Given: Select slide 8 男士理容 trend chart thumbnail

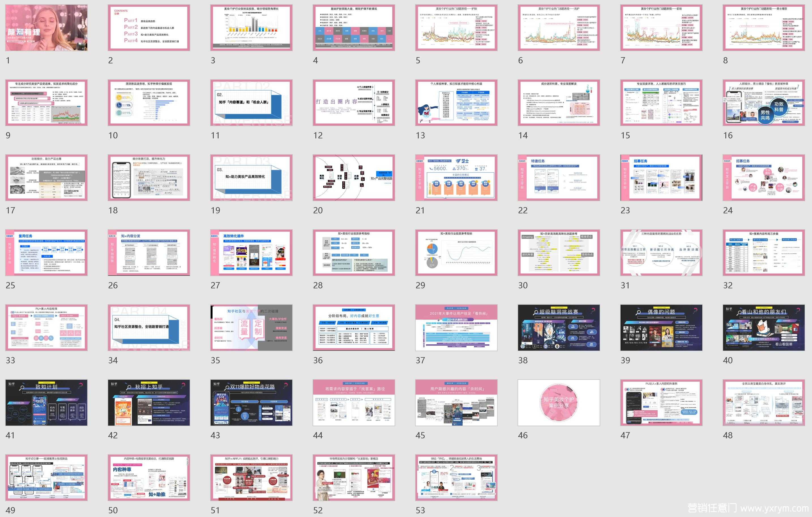Looking at the screenshot, I should (764, 28).
